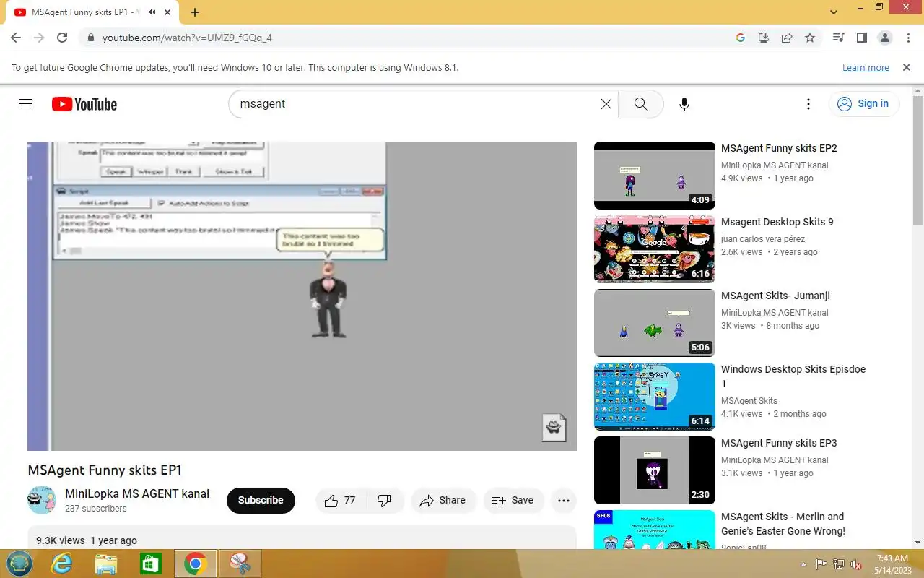
Task: Go back in Chrome
Action: tap(16, 38)
